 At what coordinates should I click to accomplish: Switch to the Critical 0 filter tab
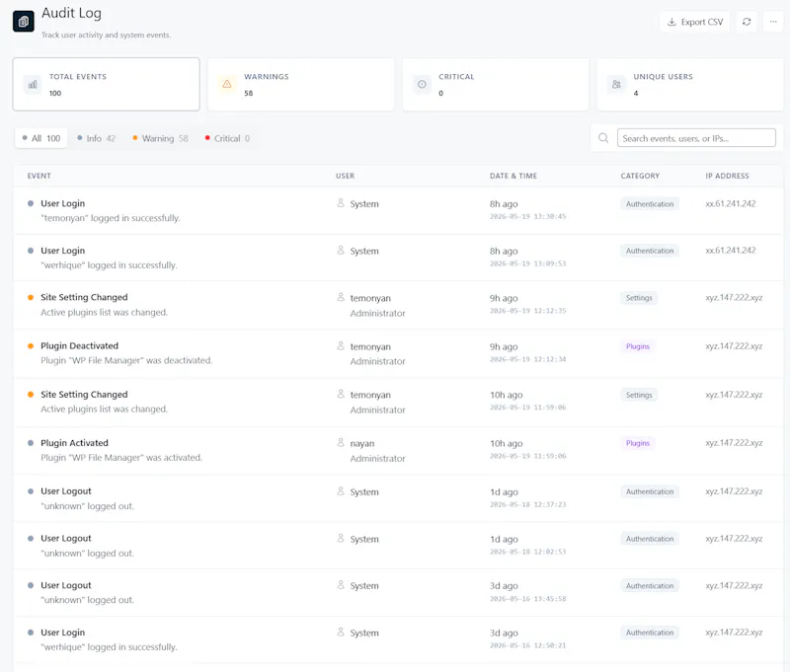(227, 138)
